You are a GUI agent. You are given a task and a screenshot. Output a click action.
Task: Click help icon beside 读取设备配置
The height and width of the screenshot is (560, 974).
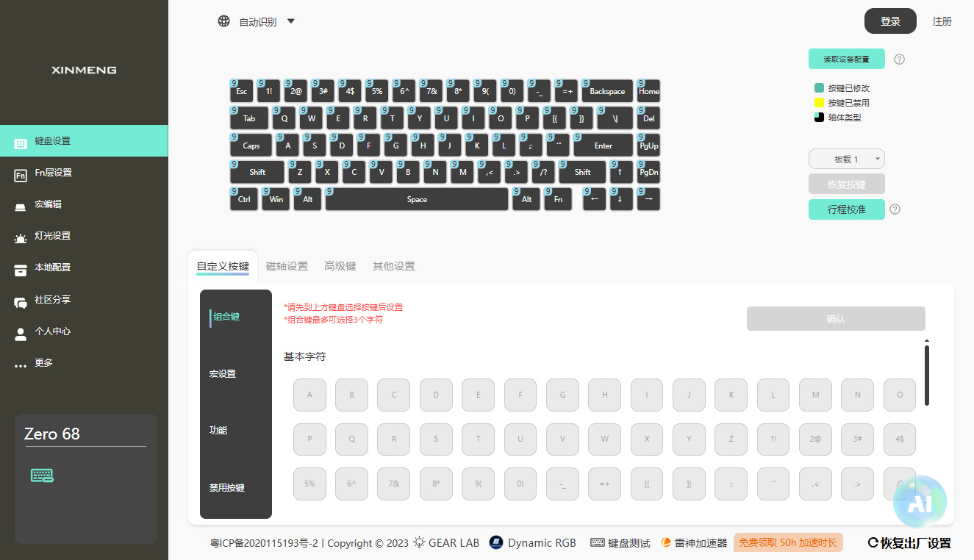pyautogui.click(x=899, y=59)
